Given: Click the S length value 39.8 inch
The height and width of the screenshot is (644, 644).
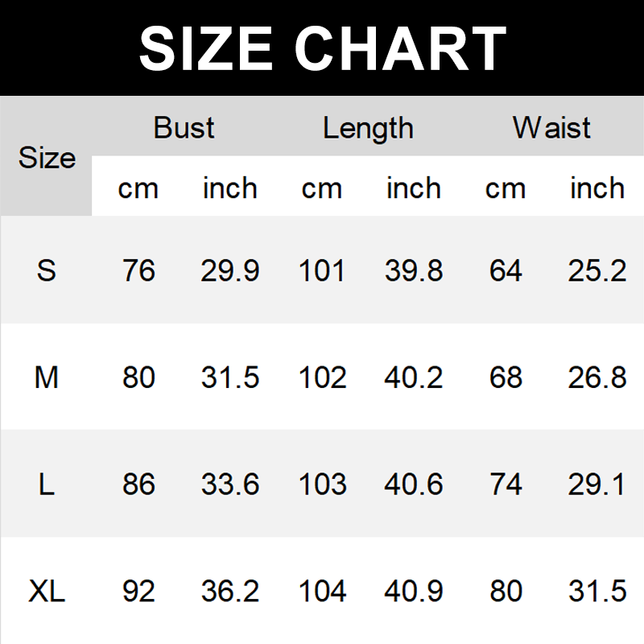Looking at the screenshot, I should pos(414,270).
